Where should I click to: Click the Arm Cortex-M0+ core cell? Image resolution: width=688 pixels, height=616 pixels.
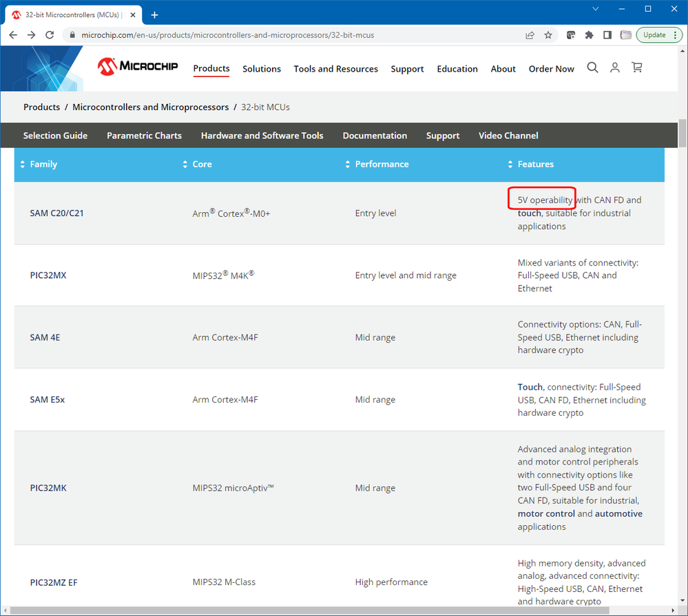point(231,213)
